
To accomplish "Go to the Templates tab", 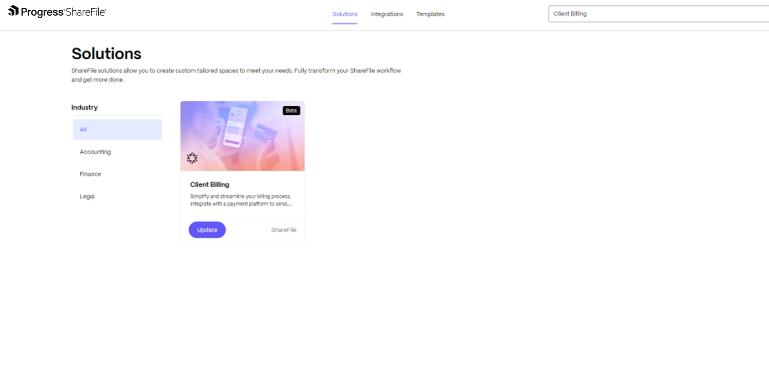I will [430, 14].
